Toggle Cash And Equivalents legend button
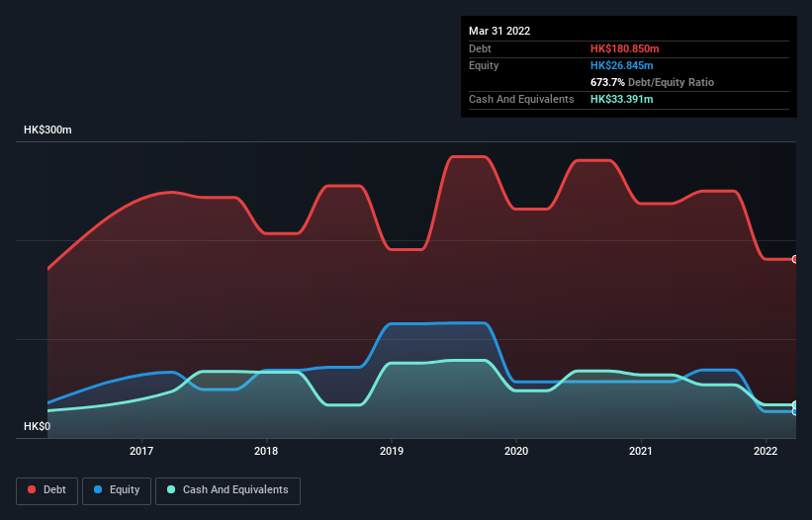This screenshot has height=520, width=812. click(x=227, y=490)
